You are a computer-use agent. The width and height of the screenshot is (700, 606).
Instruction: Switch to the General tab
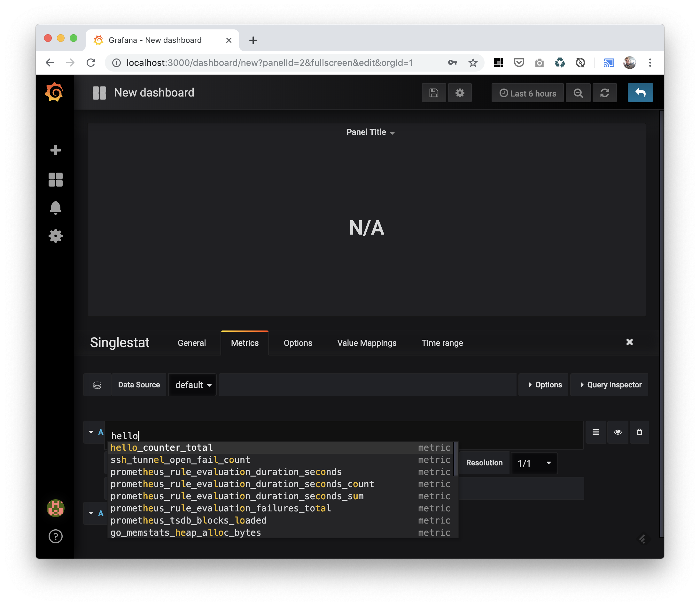pos(191,343)
